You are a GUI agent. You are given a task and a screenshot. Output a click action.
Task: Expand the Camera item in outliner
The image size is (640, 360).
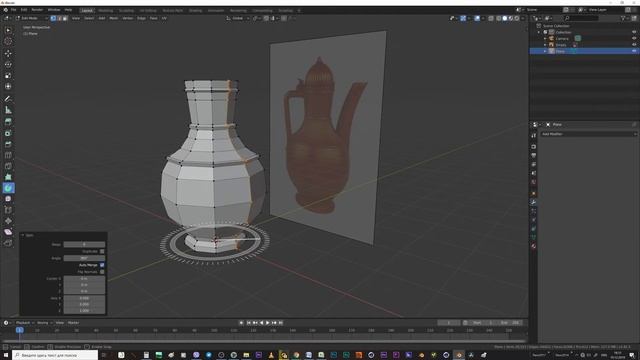pyautogui.click(x=545, y=38)
